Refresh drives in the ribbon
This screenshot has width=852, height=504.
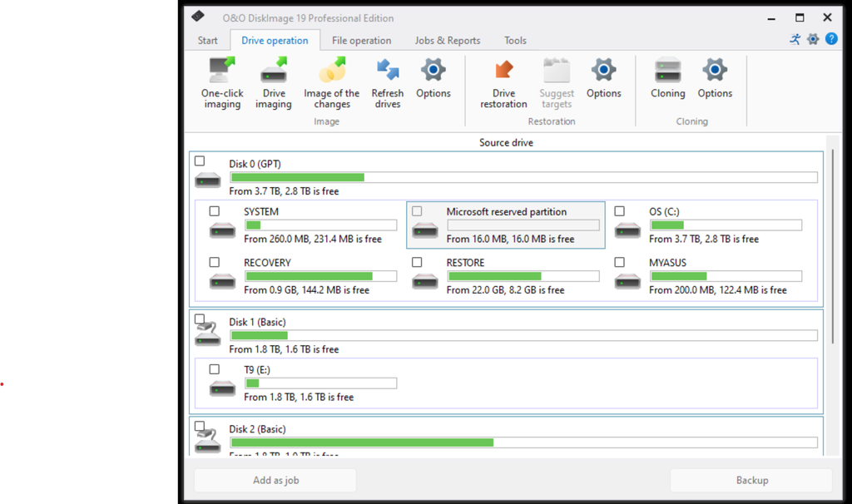click(x=387, y=82)
